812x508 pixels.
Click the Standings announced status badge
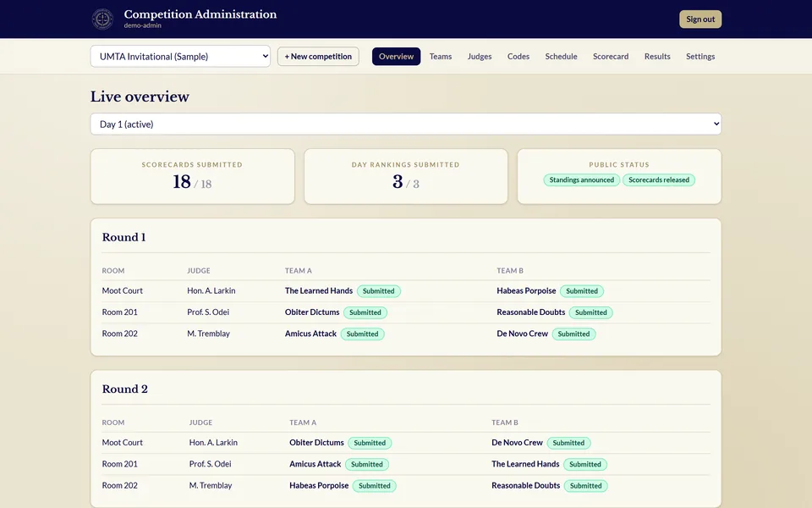click(582, 179)
